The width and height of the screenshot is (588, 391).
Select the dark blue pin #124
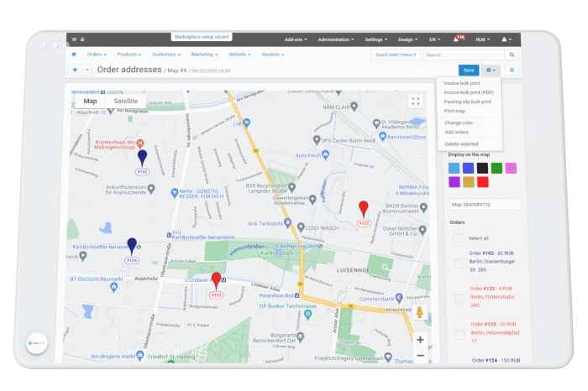132,246
